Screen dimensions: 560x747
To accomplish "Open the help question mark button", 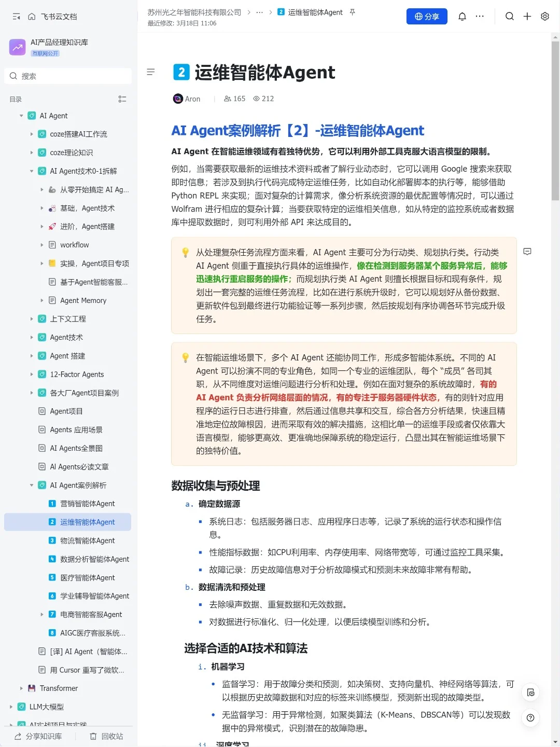I will (530, 718).
